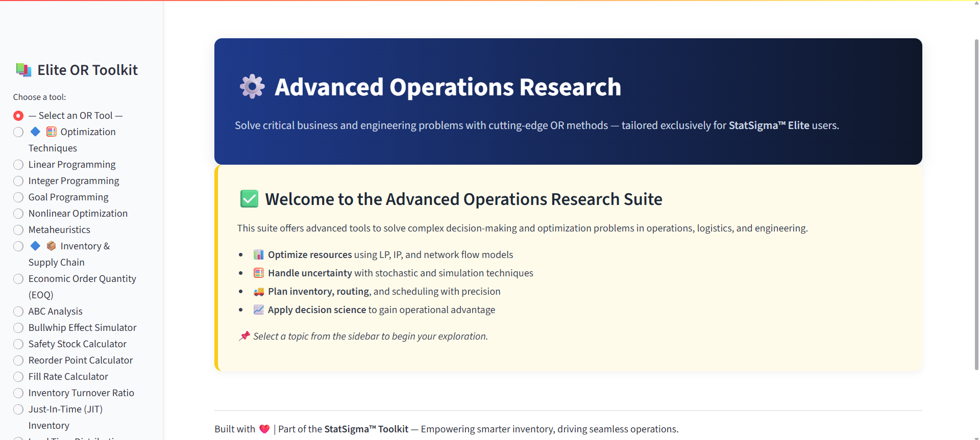Click the pushpin icon before Select a topic
This screenshot has width=980, height=440.
pyautogui.click(x=244, y=336)
